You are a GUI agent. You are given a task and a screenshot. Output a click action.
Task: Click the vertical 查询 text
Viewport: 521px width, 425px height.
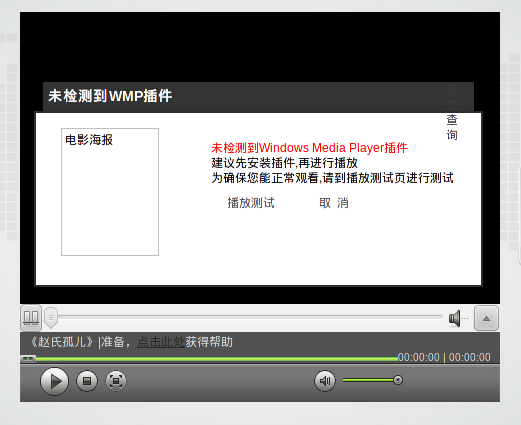click(452, 127)
